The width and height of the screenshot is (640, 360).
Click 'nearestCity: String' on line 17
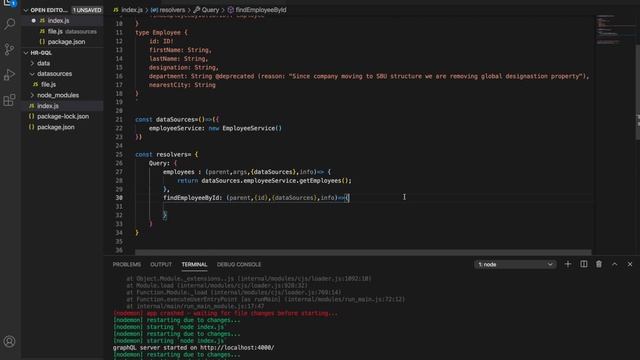(x=182, y=85)
